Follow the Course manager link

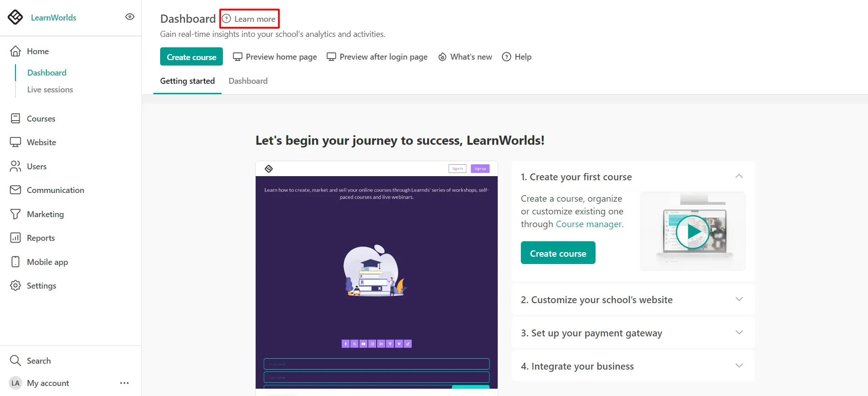589,224
